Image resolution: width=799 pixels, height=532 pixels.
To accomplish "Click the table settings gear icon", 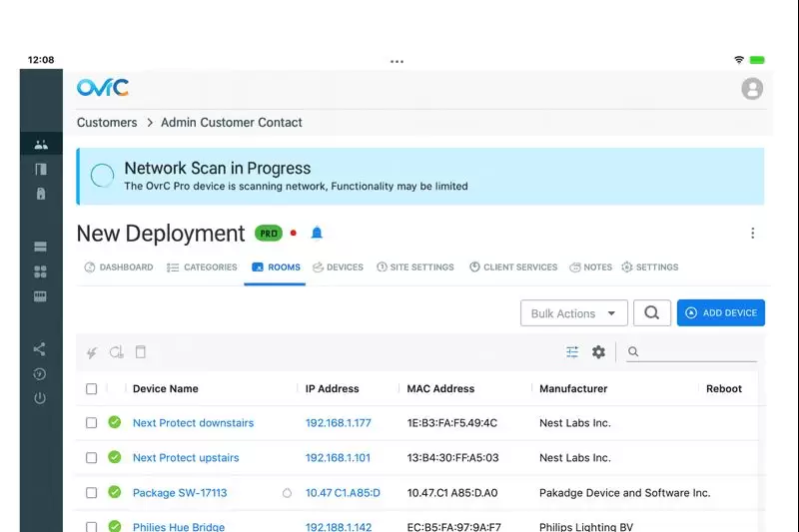I will pos(598,352).
